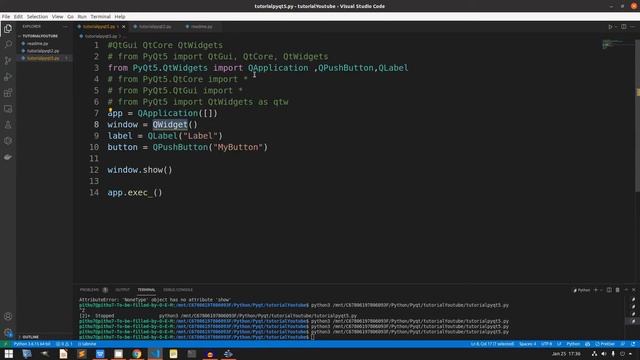This screenshot has height=360, width=640.
Task: Click the Prettier entry in status bar
Action: tap(605, 344)
